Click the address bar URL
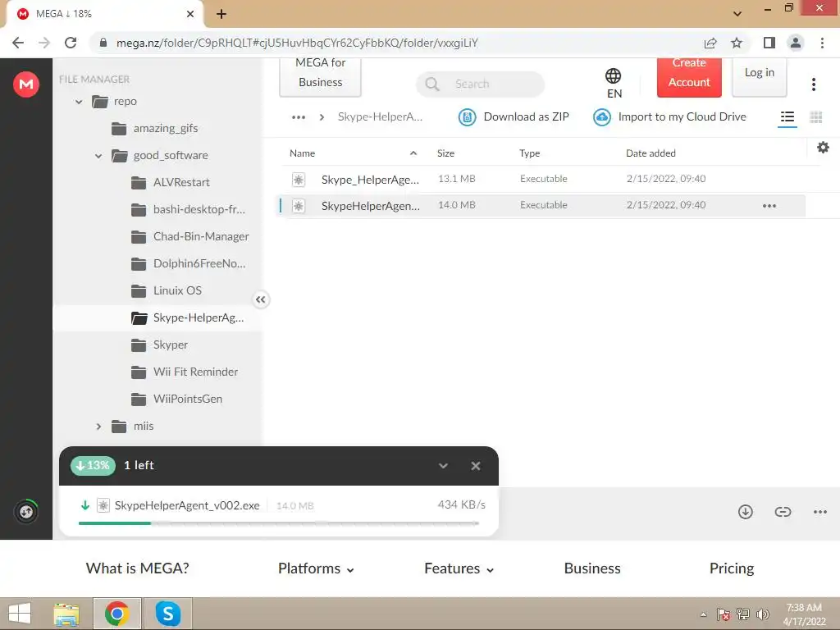Screen dimensions: 840x630 coord(297,43)
